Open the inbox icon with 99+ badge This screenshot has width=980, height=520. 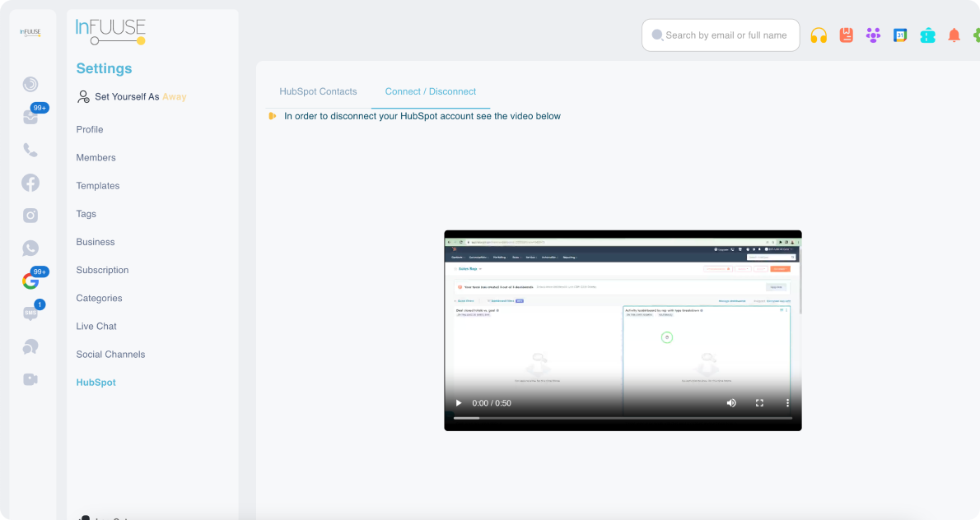30,117
